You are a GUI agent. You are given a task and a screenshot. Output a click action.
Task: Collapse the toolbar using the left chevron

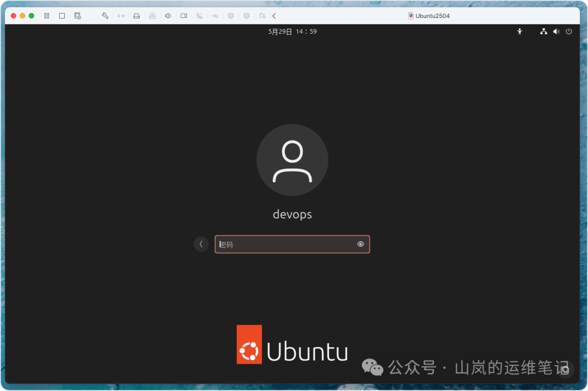pyautogui.click(x=273, y=16)
